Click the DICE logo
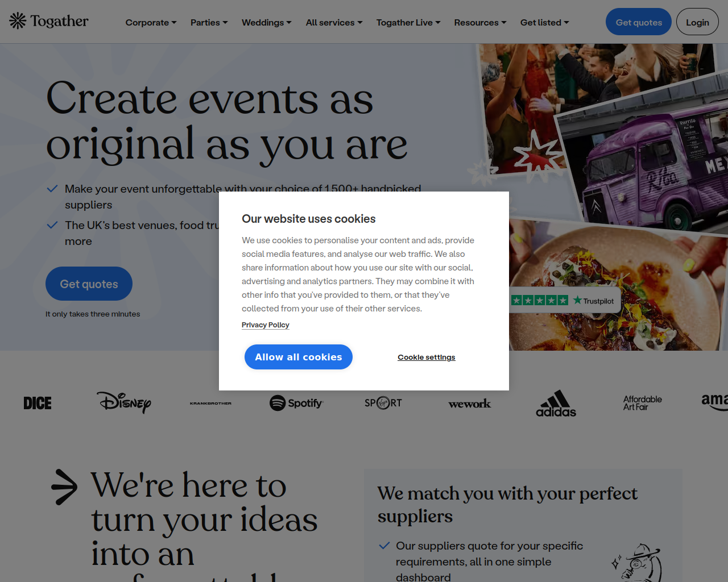The height and width of the screenshot is (582, 728). point(38,403)
